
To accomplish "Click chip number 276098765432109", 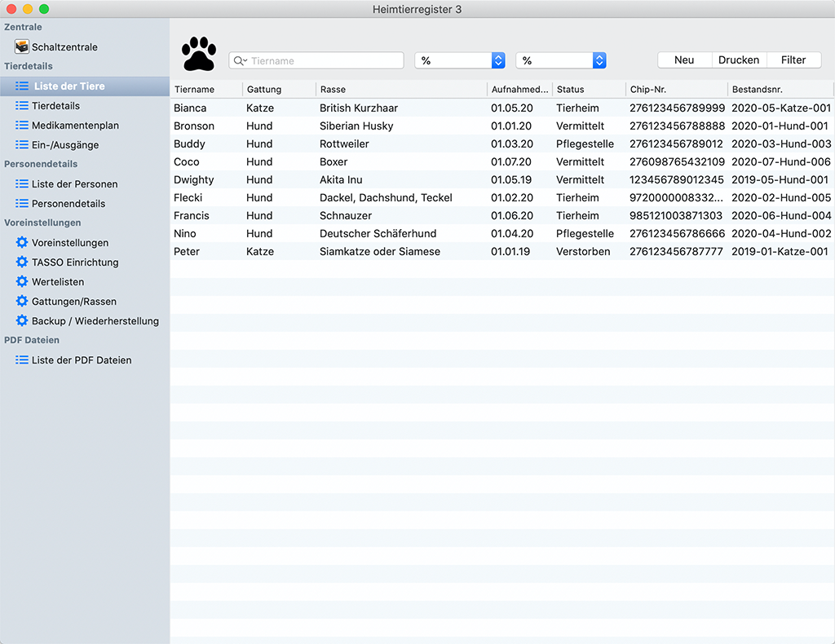I will tap(677, 161).
